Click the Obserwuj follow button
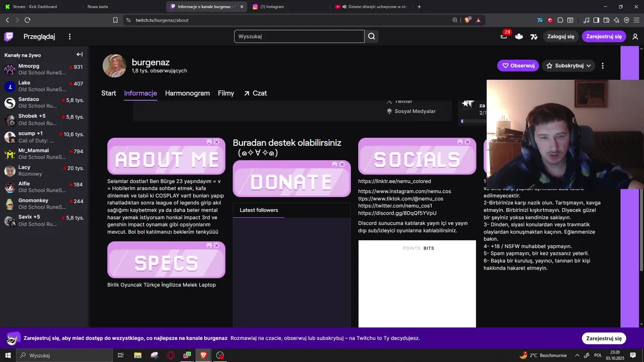This screenshot has width=644, height=362. point(518,65)
